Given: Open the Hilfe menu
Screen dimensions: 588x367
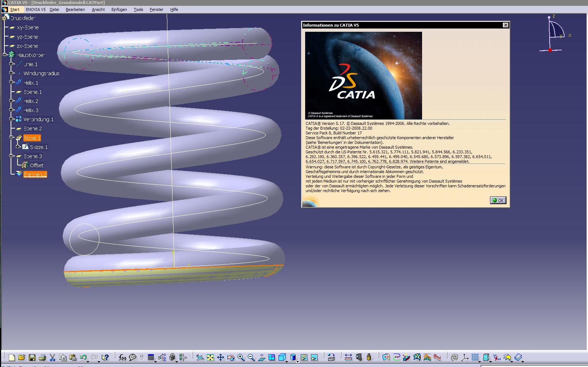Looking at the screenshot, I should [x=174, y=9].
